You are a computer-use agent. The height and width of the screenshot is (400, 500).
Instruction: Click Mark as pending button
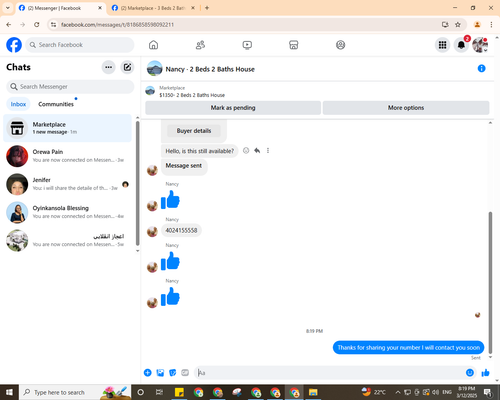click(x=233, y=108)
